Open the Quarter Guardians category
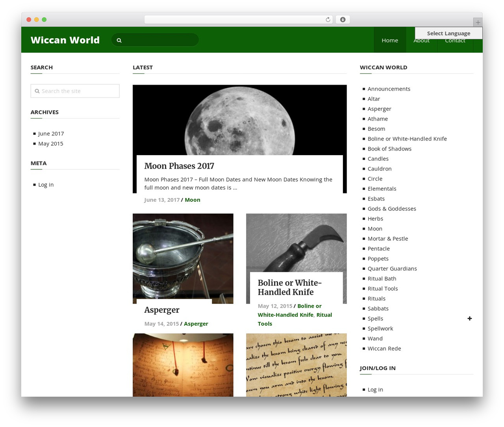Image resolution: width=504 pixels, height=427 pixels. (392, 268)
